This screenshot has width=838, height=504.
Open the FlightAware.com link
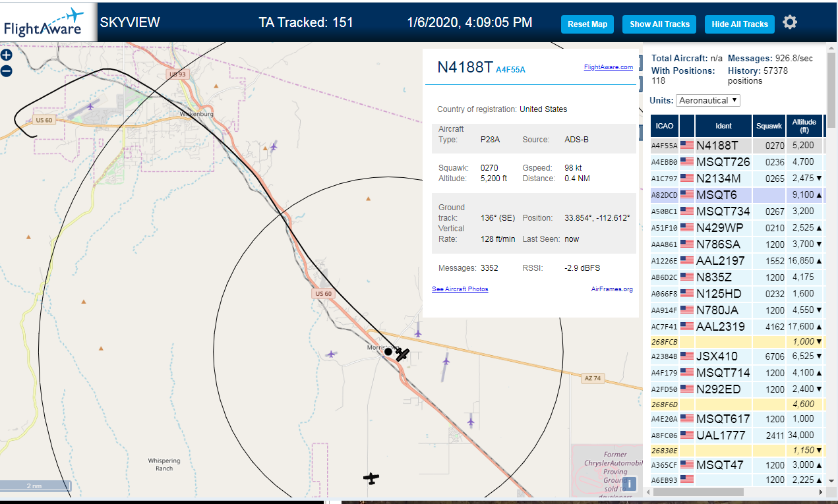pos(609,67)
